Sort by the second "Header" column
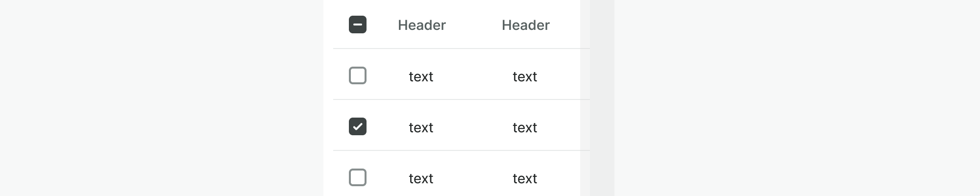The image size is (980, 196). [x=525, y=25]
